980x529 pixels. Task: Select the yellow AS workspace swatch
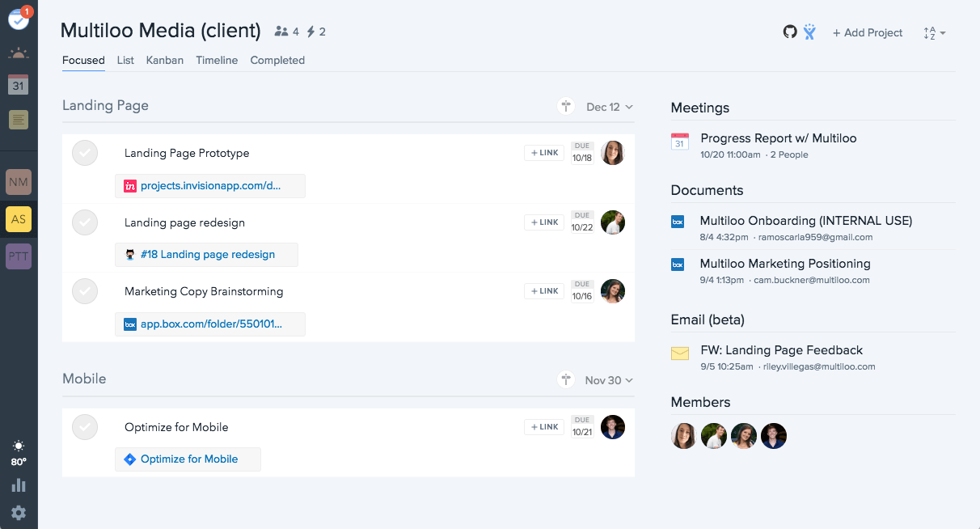(19, 219)
